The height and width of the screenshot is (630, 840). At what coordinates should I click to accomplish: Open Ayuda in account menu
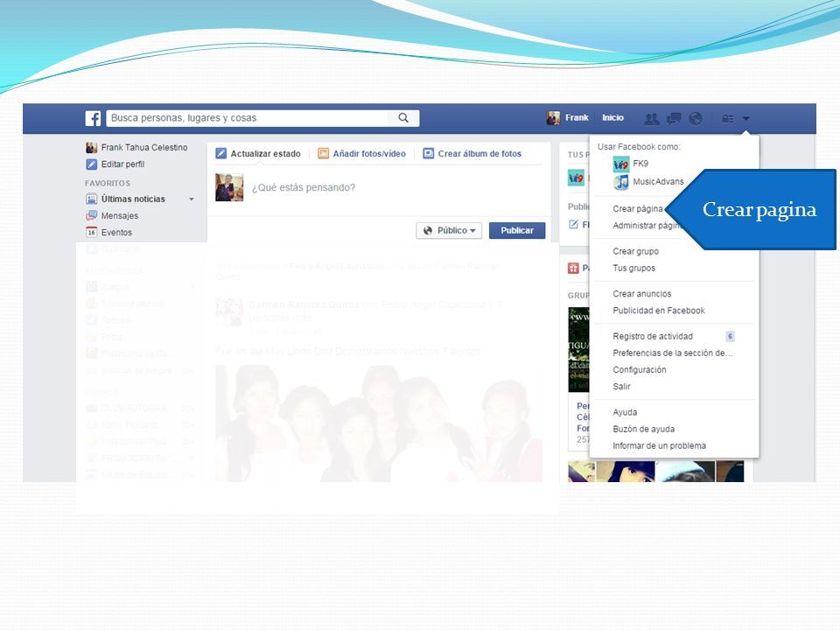pyautogui.click(x=625, y=412)
